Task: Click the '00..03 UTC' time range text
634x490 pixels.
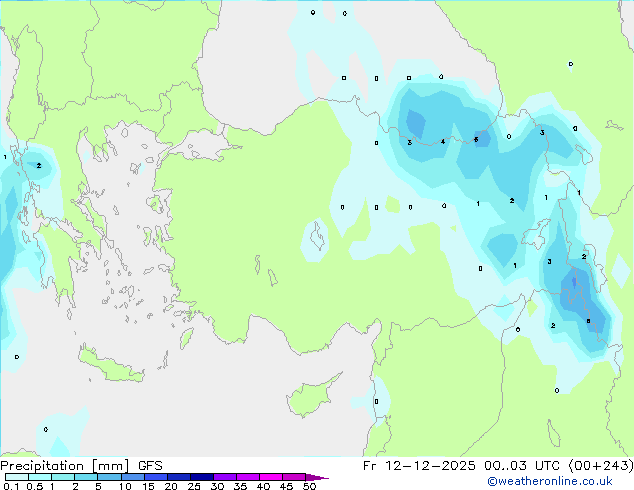Action: pyautogui.click(x=522, y=466)
